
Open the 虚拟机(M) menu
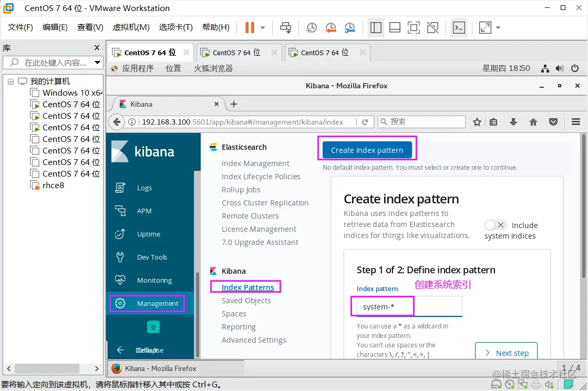point(131,27)
